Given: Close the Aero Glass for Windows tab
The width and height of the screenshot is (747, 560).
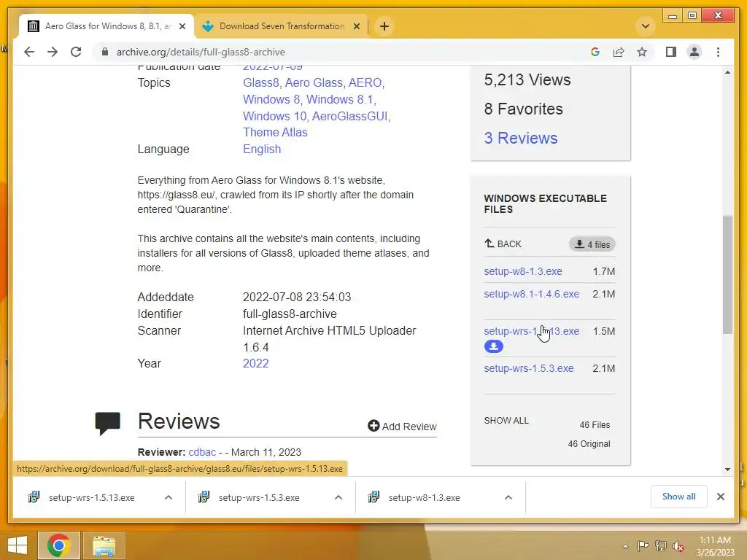Looking at the screenshot, I should pyautogui.click(x=182, y=26).
